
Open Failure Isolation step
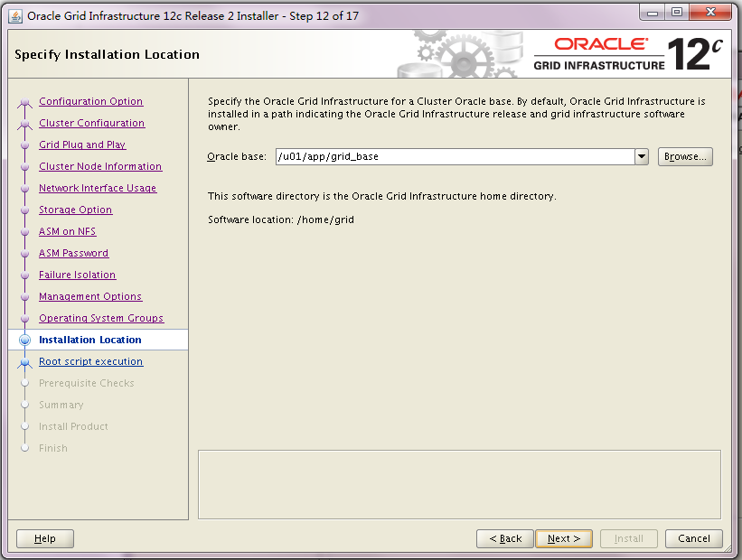point(77,275)
